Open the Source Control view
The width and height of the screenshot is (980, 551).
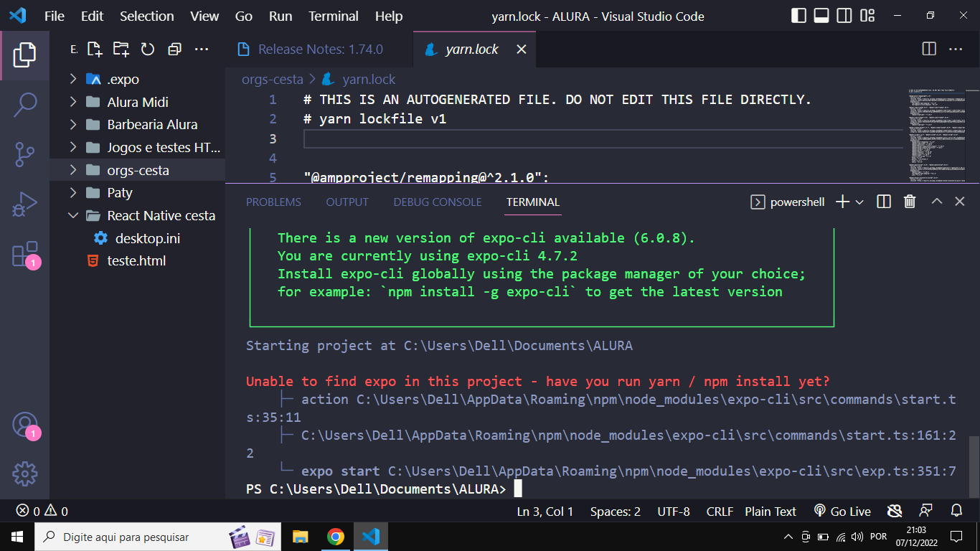tap(24, 154)
